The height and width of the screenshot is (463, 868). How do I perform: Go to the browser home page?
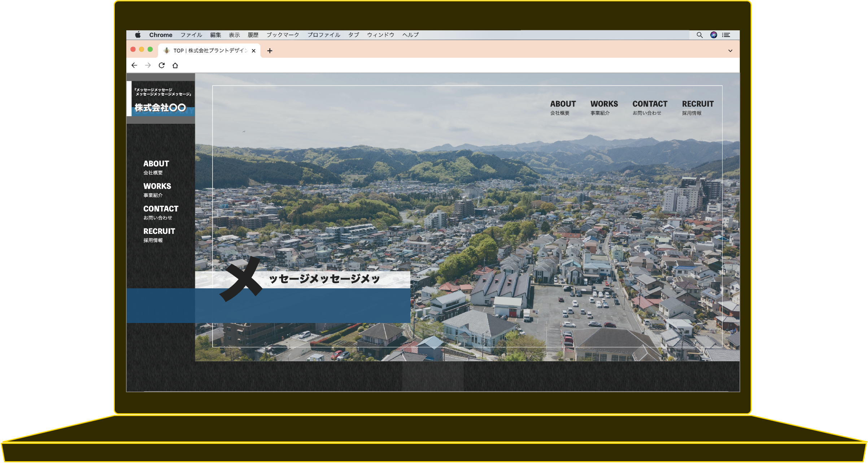(x=175, y=65)
